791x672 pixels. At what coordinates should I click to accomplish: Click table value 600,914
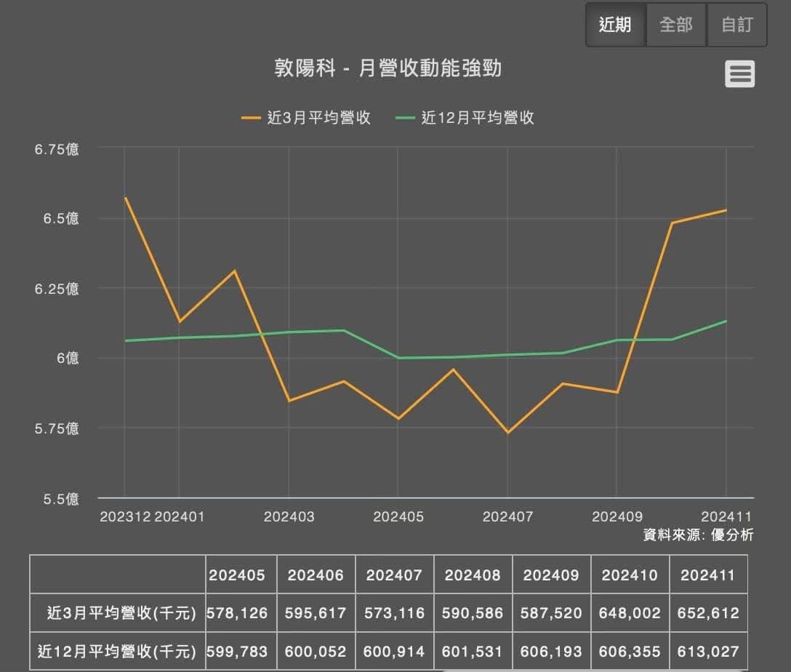(x=395, y=652)
